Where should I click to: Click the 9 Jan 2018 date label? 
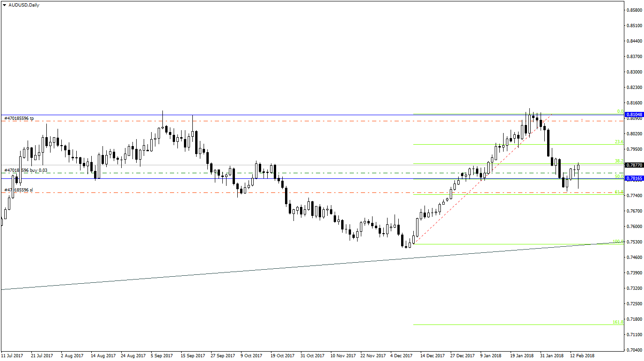(x=491, y=356)
